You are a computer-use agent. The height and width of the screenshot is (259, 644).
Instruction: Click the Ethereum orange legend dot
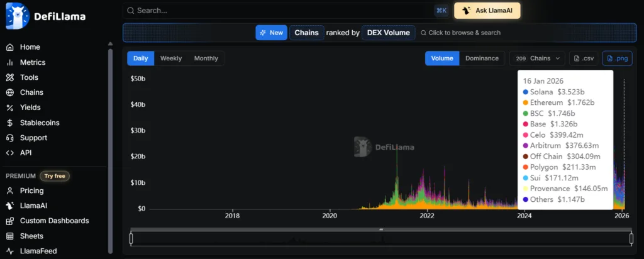click(525, 103)
